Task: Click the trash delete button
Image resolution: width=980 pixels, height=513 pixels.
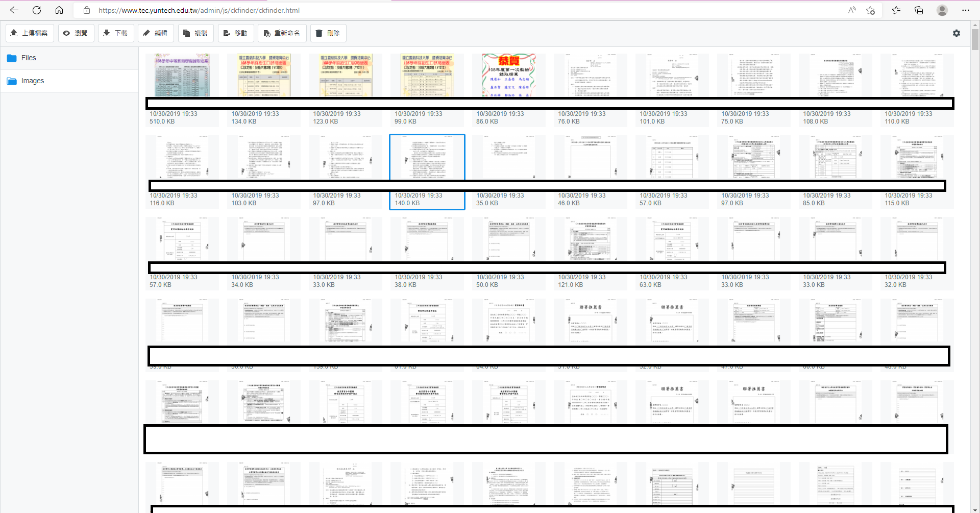Action: [329, 33]
